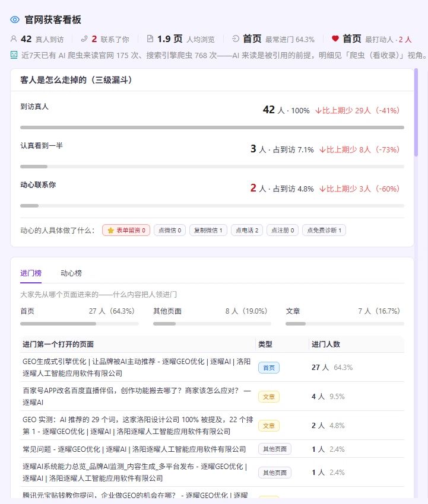This screenshot has height=504, width=428.
Task: Click 比上期少 29人 (-41%) text
Action: click(x=357, y=110)
